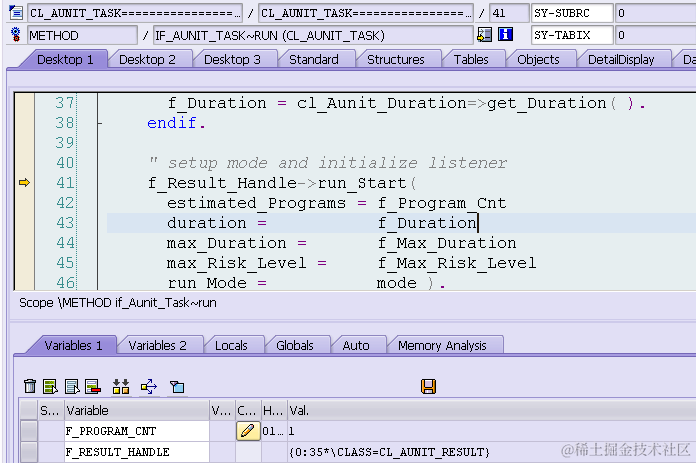This screenshot has width=696, height=463.
Task: Open the DetailDisplay tab
Action: pyautogui.click(x=621, y=59)
